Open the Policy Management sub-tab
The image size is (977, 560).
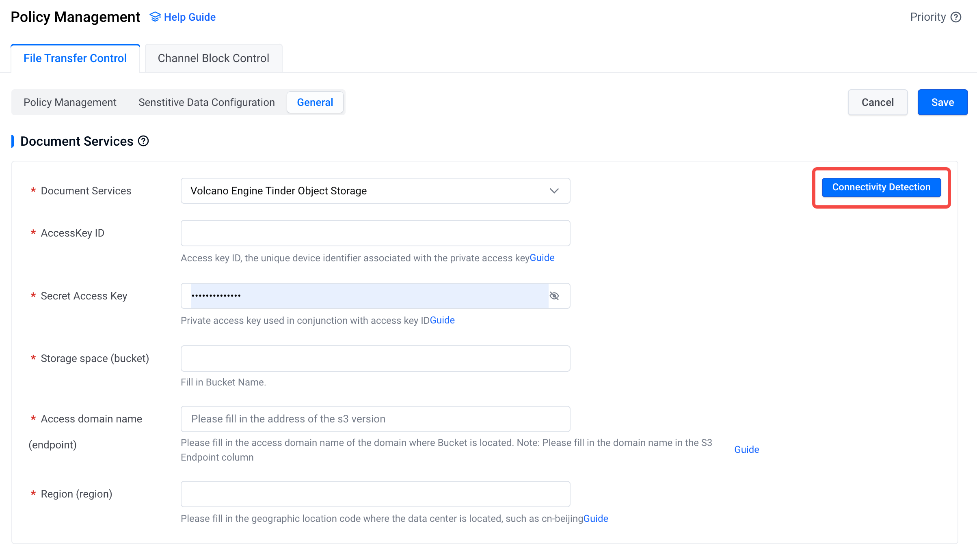tap(70, 102)
